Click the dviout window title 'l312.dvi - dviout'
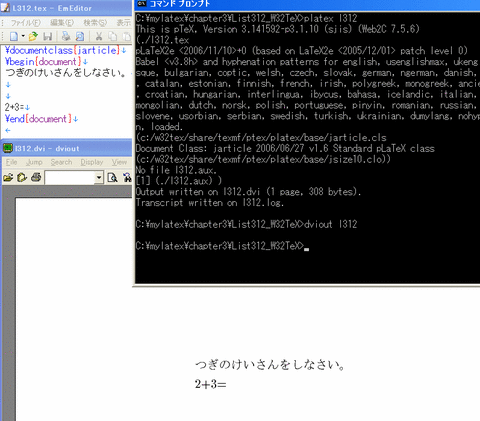The width and height of the screenshot is (480, 421). tap(47, 148)
